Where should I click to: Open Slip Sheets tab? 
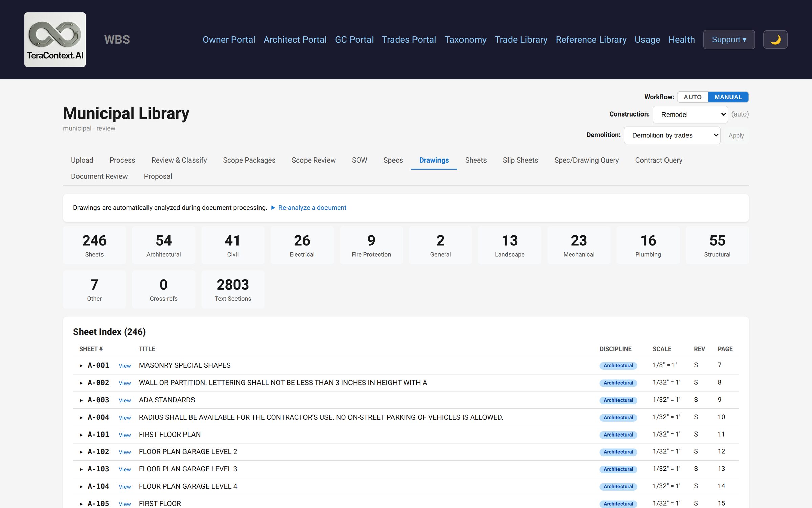tap(520, 160)
